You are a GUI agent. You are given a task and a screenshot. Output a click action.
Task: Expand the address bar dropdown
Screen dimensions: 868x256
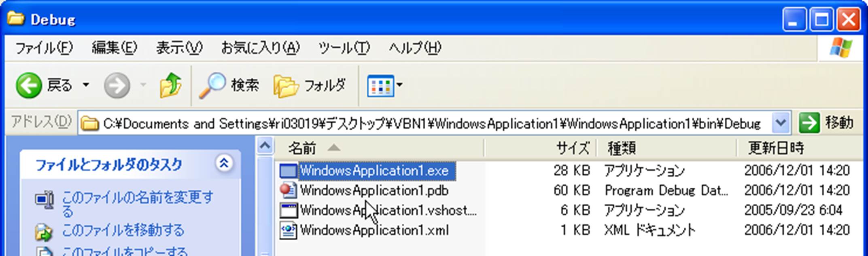[x=781, y=123]
